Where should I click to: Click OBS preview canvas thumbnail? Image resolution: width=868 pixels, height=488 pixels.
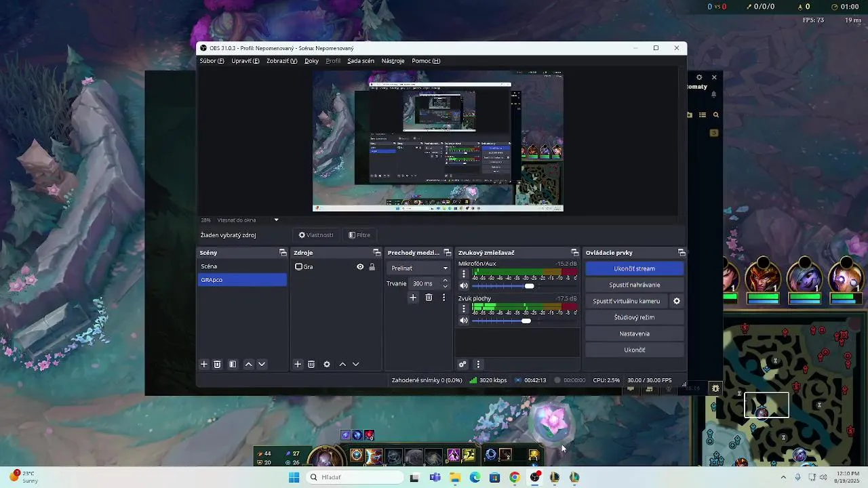[x=437, y=141]
